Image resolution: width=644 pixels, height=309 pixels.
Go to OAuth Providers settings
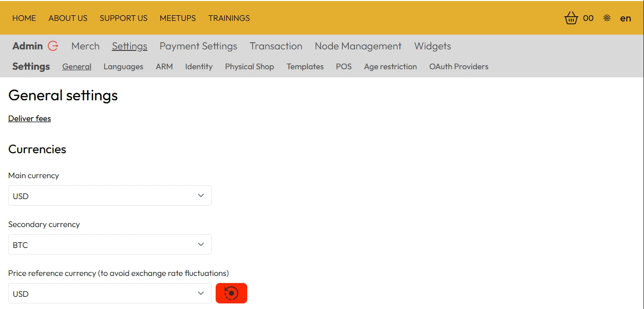click(458, 67)
